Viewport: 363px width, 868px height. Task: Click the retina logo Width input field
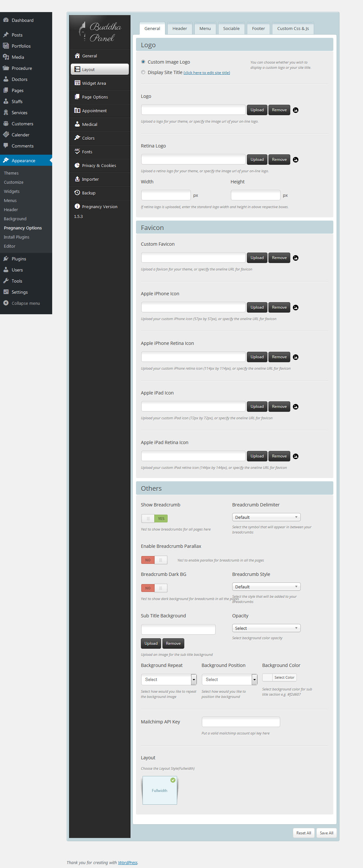(x=166, y=195)
